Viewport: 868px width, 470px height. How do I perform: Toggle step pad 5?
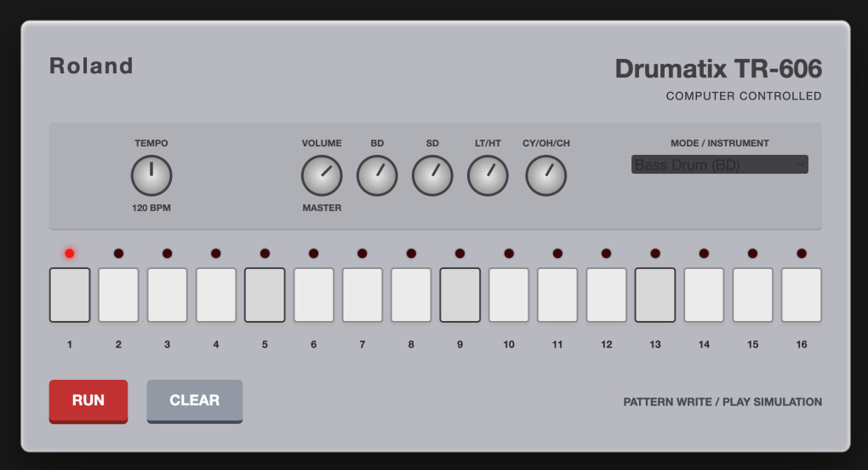[265, 295]
